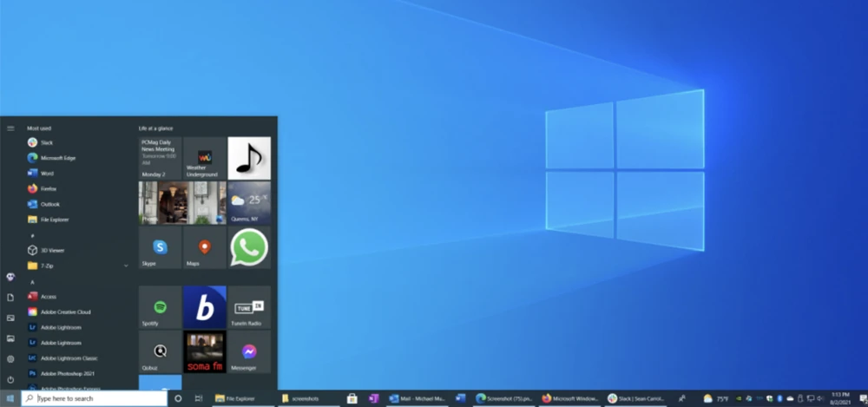Open the notification center icon
Image resolution: width=868 pixels, height=407 pixels.
pyautogui.click(x=863, y=398)
